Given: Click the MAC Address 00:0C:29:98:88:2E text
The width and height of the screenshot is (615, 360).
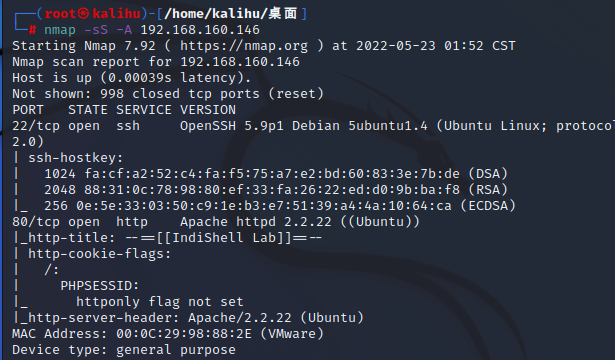Looking at the screenshot, I should (168, 334).
